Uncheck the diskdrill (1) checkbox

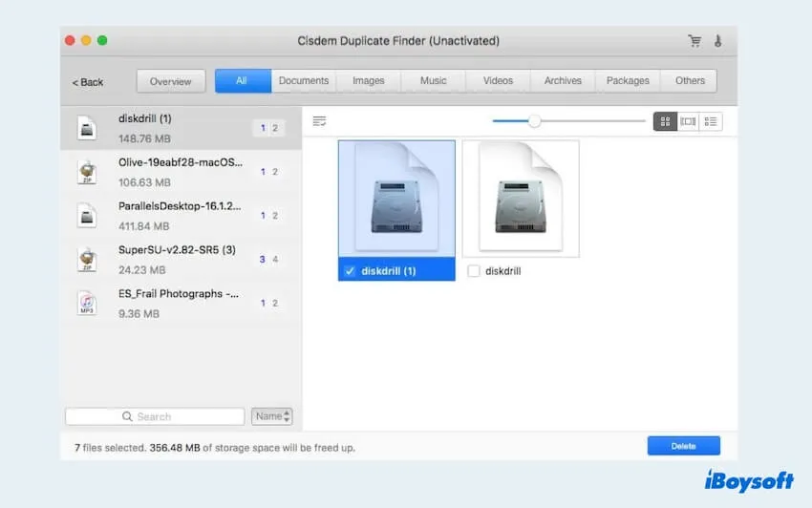tap(350, 271)
